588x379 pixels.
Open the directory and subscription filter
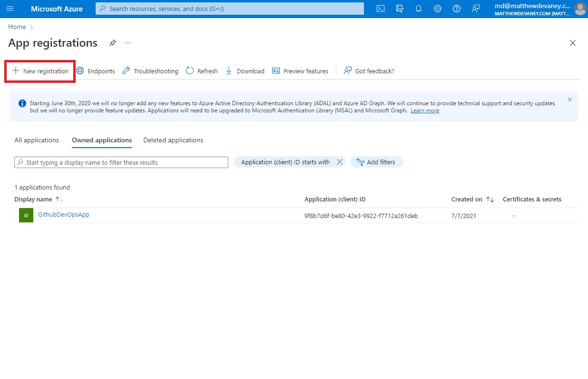click(399, 9)
